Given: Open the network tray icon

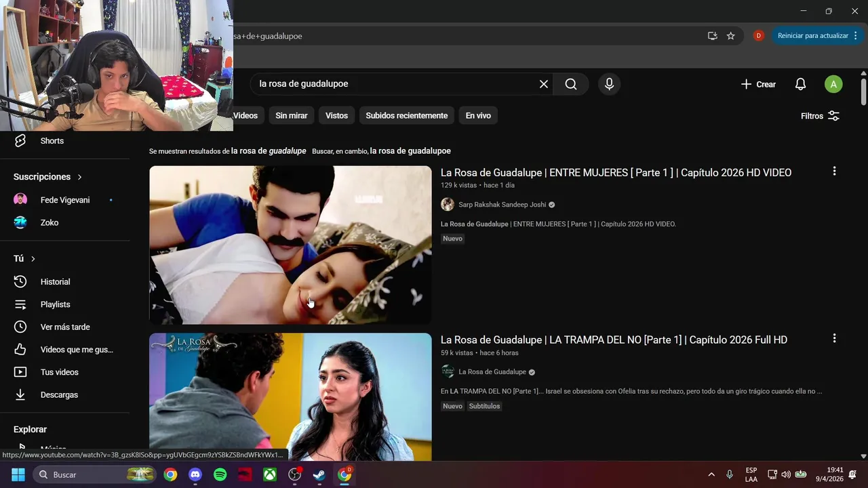Looking at the screenshot, I should [x=772, y=474].
